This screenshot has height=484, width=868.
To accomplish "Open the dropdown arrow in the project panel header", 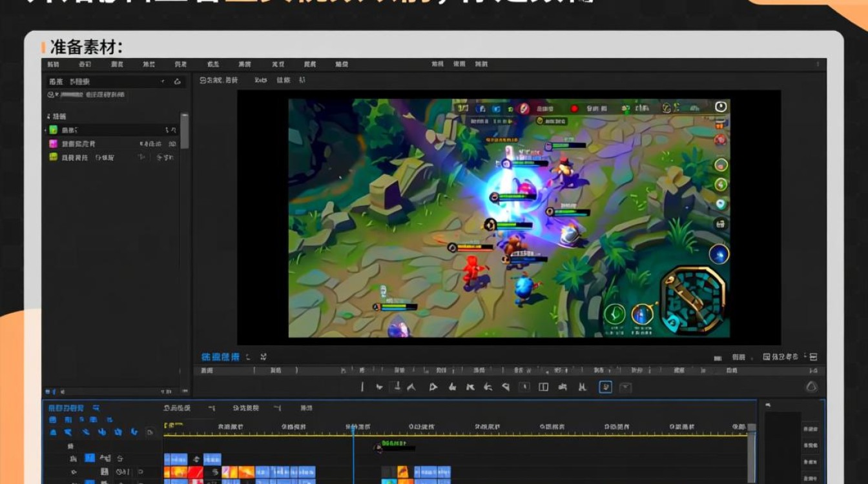I will [x=163, y=82].
